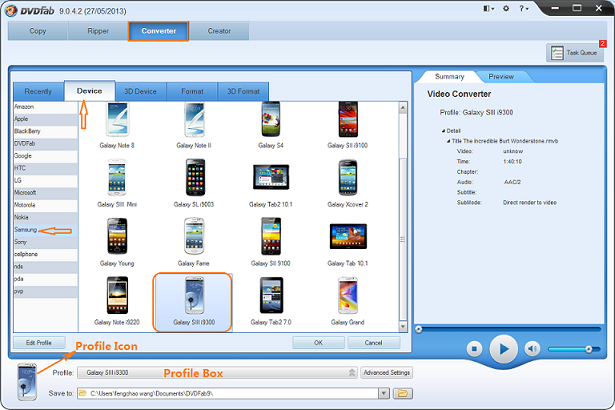Pick the Galaxy S4 device icon

coord(271,120)
